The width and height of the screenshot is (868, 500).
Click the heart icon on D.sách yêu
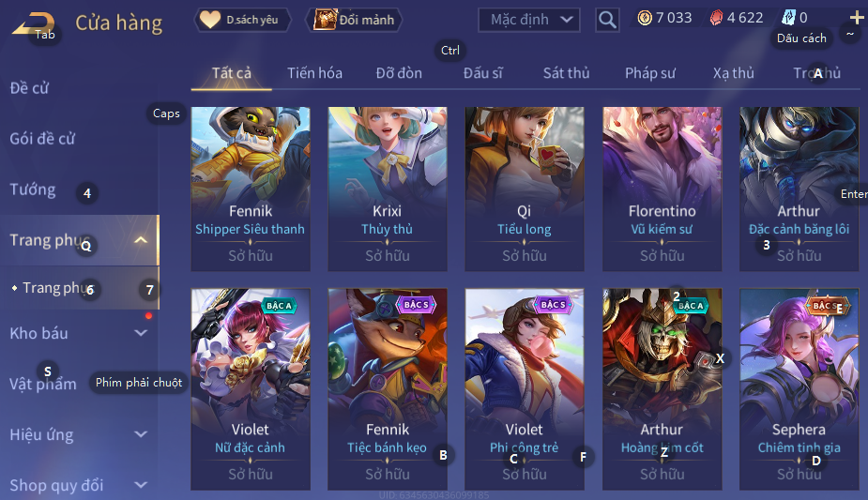210,20
